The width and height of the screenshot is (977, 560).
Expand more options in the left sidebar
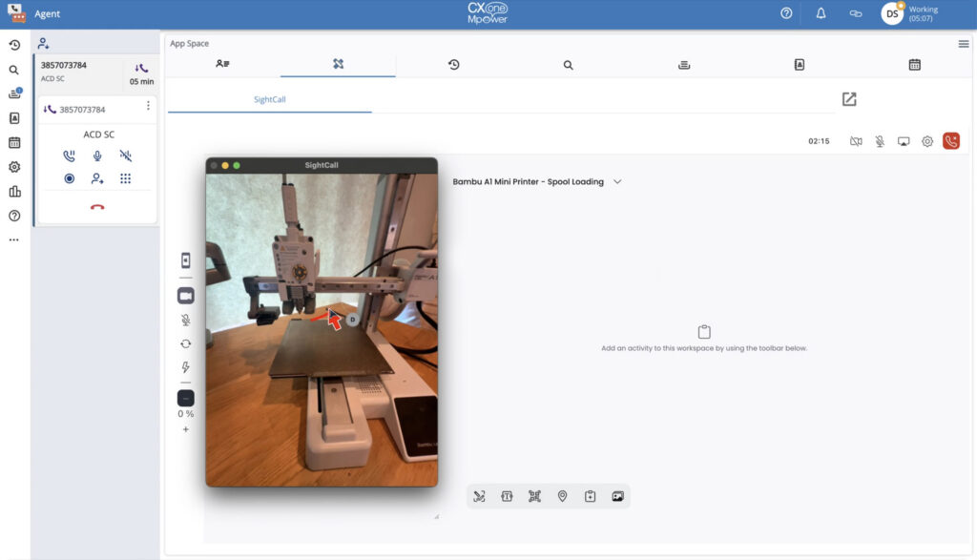point(14,239)
